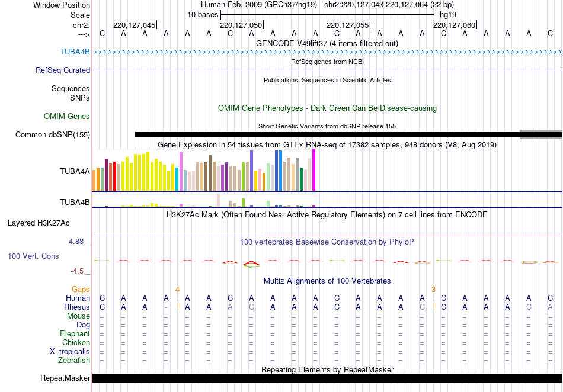Click Repeating Elements by RepeatMasker title
This screenshot has height=392, width=563.
pos(327,369)
